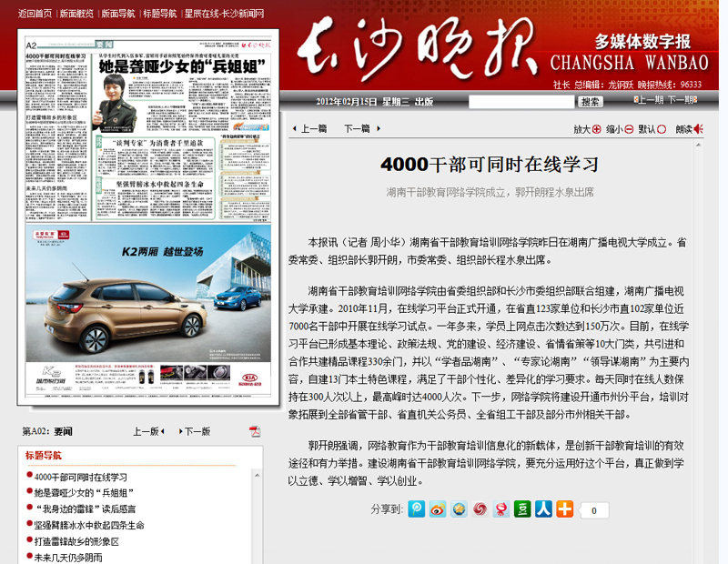Click the date 2012年02月15日 星期三

point(362,102)
